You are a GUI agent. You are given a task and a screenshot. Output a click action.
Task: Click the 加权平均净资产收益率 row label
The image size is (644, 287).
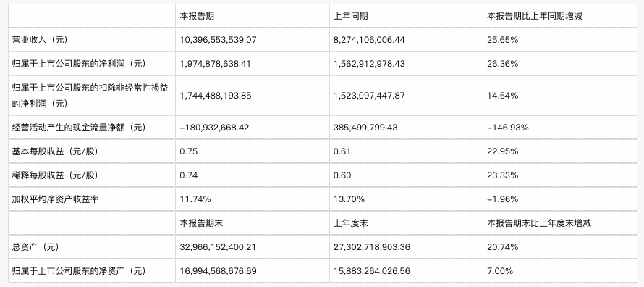pos(56,199)
